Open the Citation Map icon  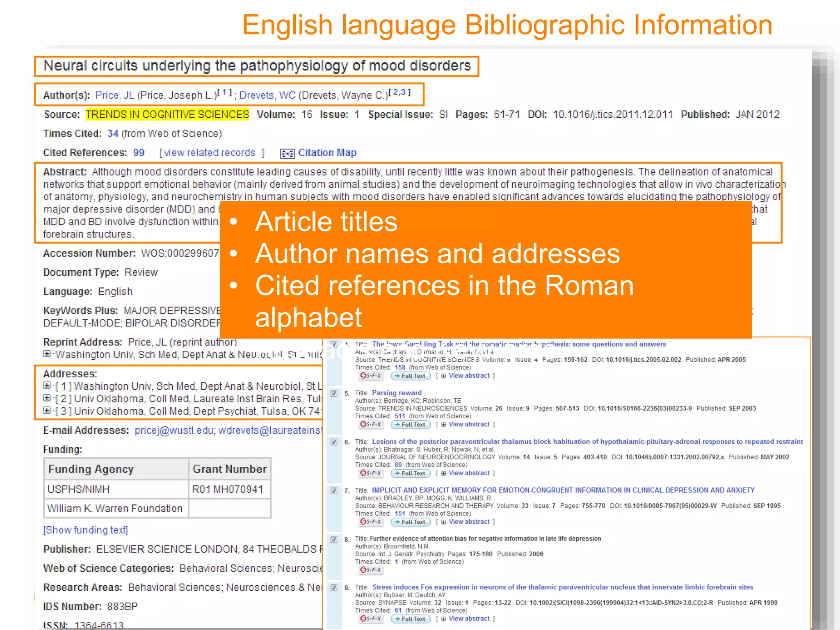287,153
